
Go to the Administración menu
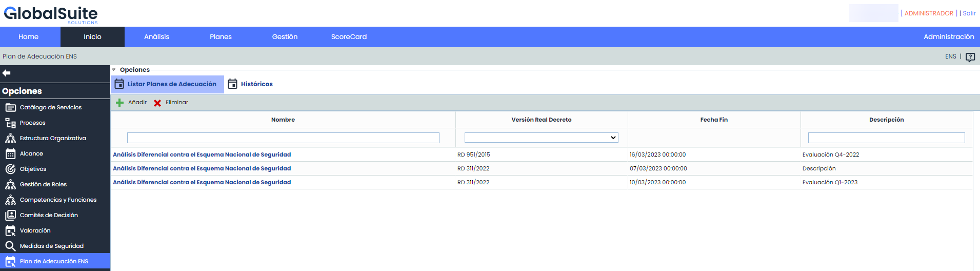pyautogui.click(x=948, y=37)
